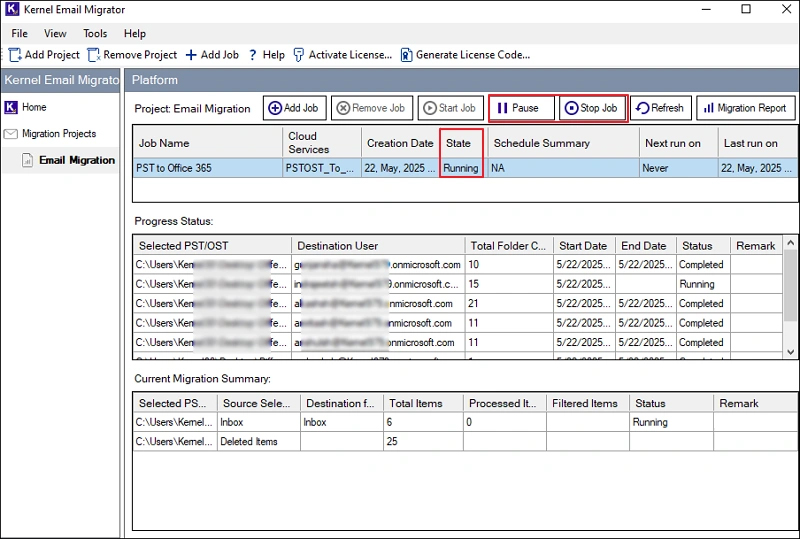Click the plus Add Job toolbar icon
Viewport: 800px width, 539px height.
tap(191, 55)
